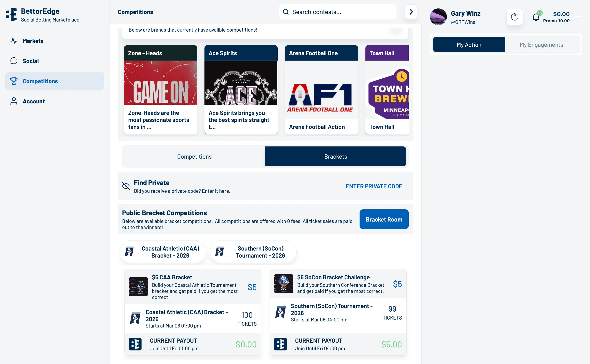Click 'Join Until Fri 04:00 pm' text
This screenshot has height=364, width=590.
click(320, 348)
